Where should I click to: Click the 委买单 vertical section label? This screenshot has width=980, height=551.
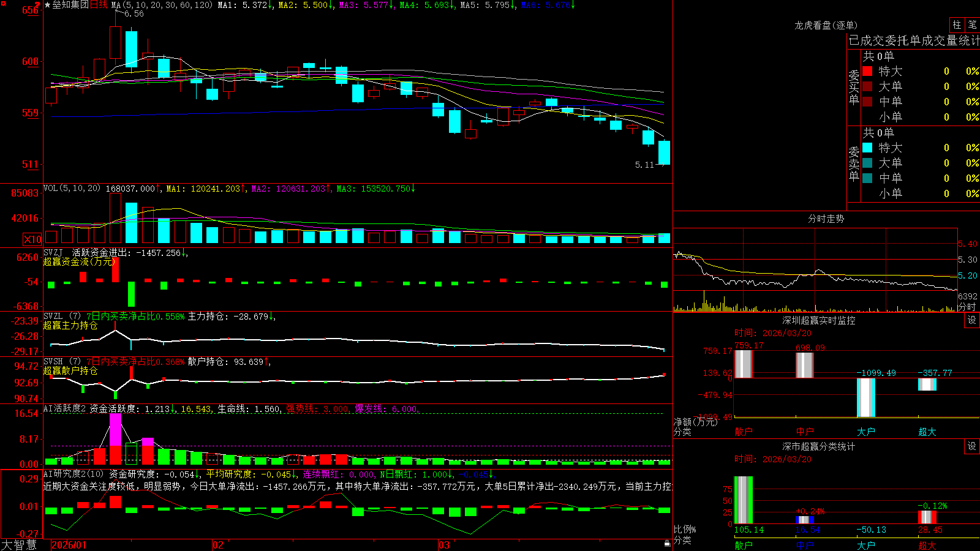(x=854, y=88)
